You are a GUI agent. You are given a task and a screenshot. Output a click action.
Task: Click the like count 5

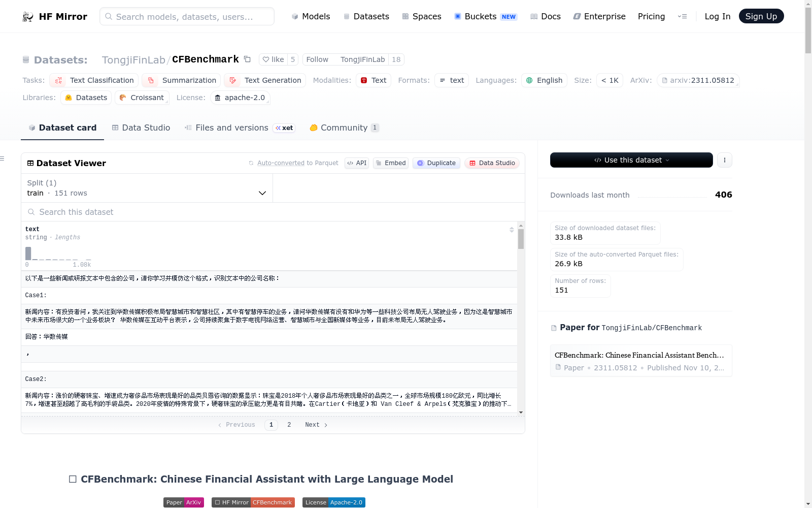pos(293,59)
